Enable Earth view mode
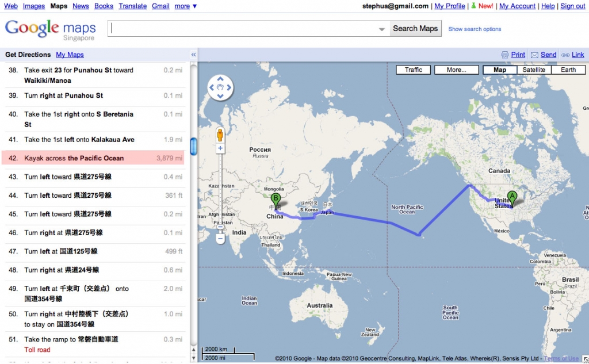589x364 pixels. 568,69
